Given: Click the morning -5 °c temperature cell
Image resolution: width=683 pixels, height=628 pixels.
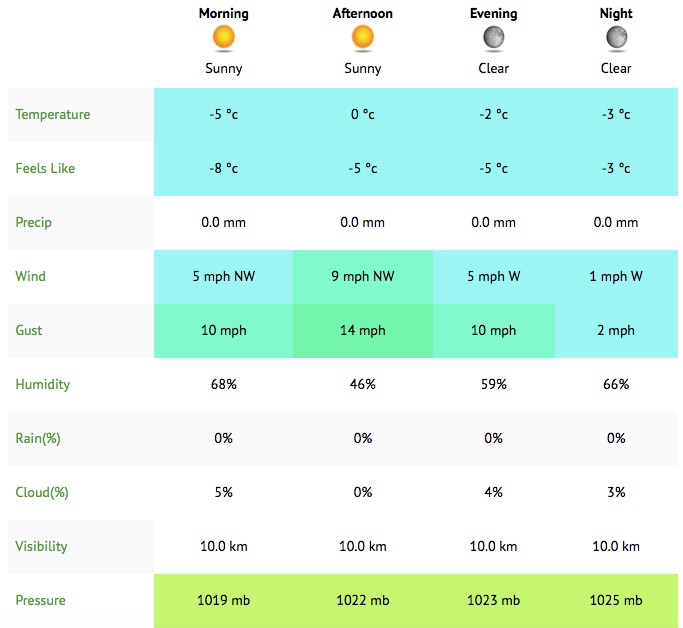Looking at the screenshot, I should [x=224, y=115].
